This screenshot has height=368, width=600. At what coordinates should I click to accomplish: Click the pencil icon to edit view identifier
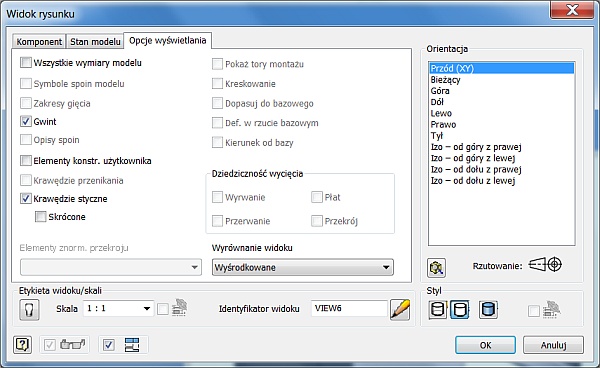point(400,309)
